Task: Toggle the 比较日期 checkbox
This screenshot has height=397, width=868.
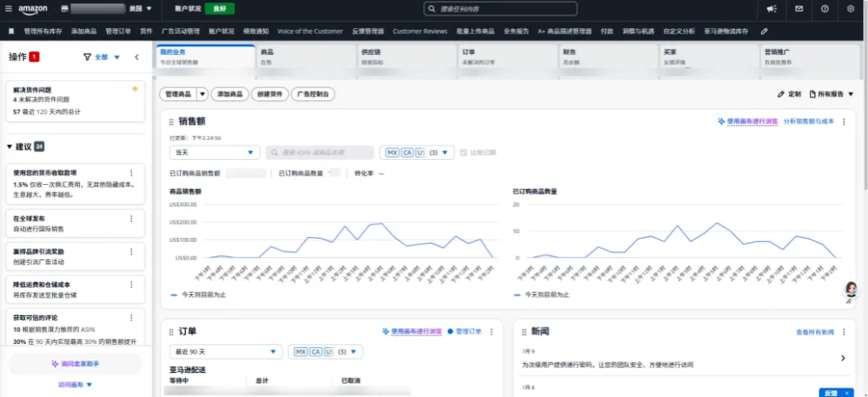Action: coord(464,153)
